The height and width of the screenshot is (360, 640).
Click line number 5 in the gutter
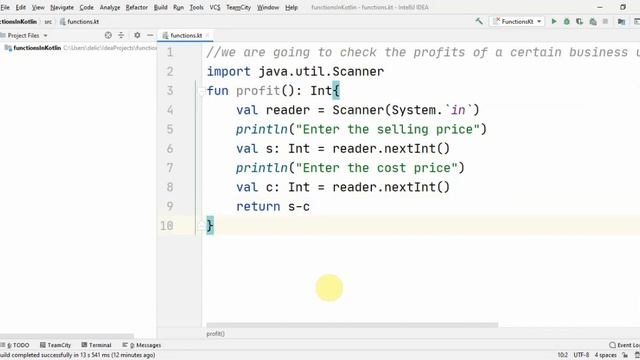click(x=170, y=129)
